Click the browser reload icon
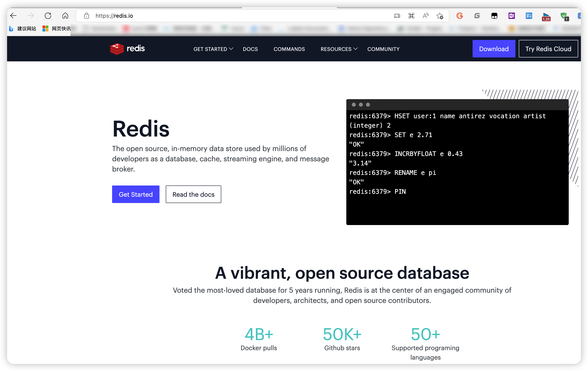 [48, 16]
